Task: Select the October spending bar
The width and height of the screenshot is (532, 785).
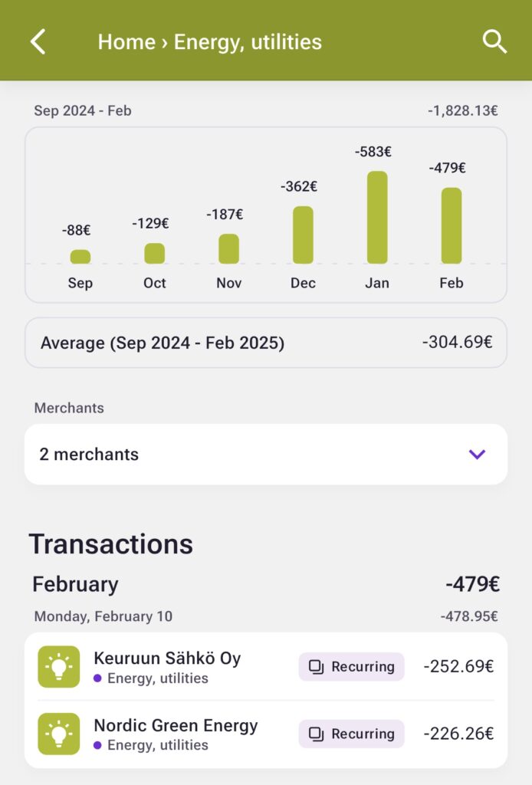Action: click(155, 254)
